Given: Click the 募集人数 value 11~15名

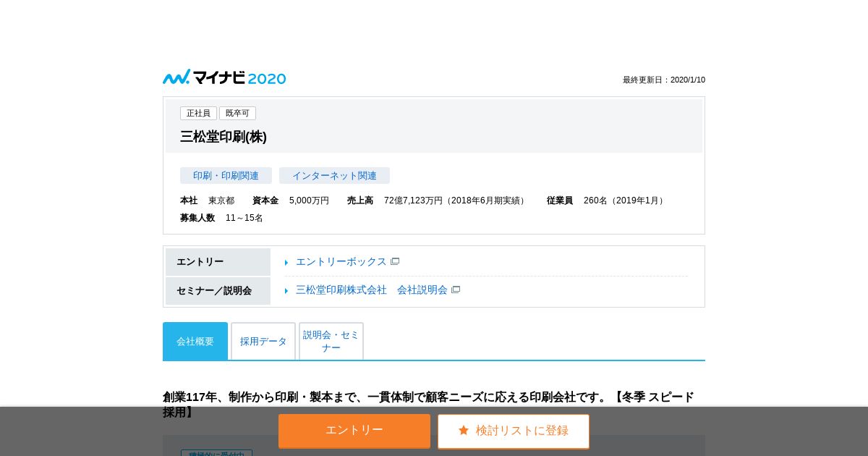Looking at the screenshot, I should coord(244,218).
